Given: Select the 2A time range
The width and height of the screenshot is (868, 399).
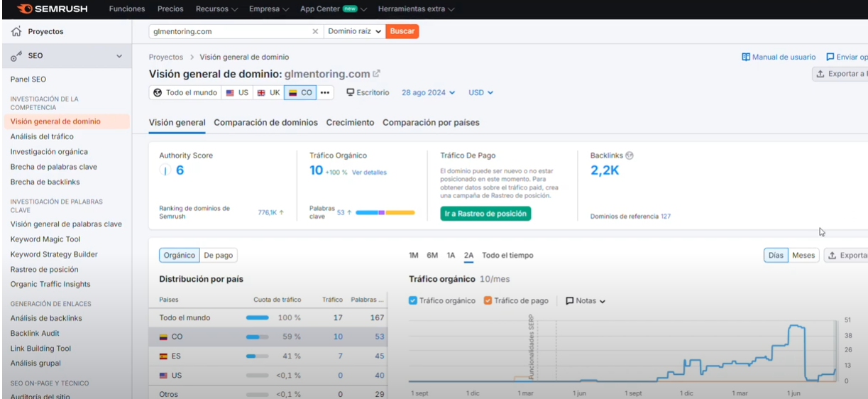Looking at the screenshot, I should [x=468, y=255].
